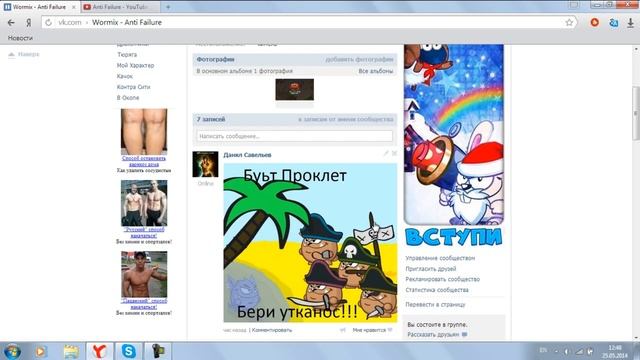Click the legs advertisement thumbnail
Viewport: 640px width, 360px height.
(x=144, y=131)
